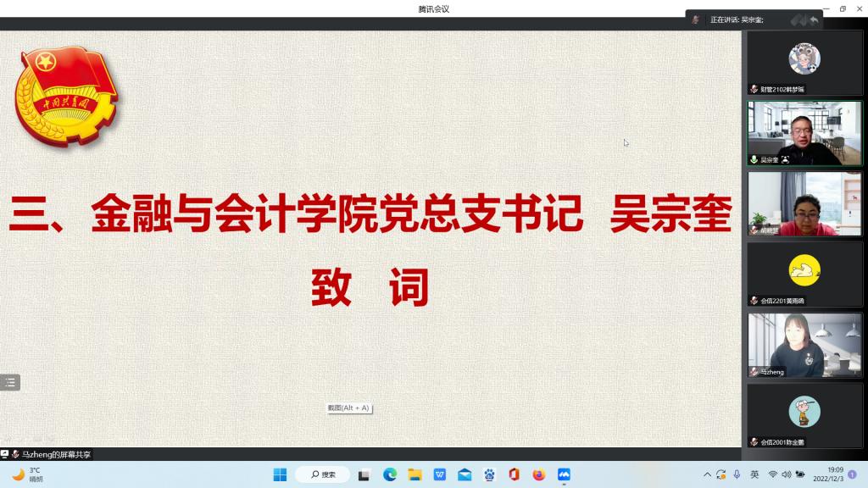Viewport: 868px width, 488px height.
Task: Select the 吴宗奎 speaker video tile
Action: [x=804, y=133]
